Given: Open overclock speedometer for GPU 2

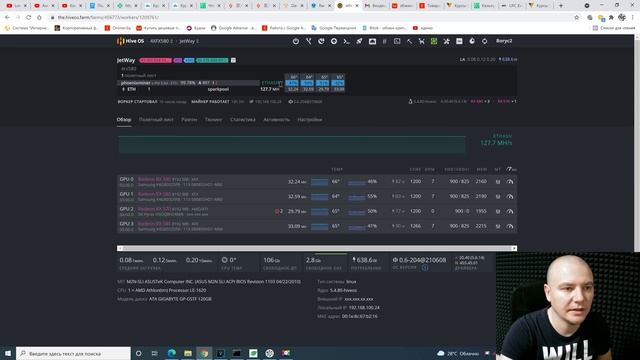Looking at the screenshot, I should click(510, 211).
